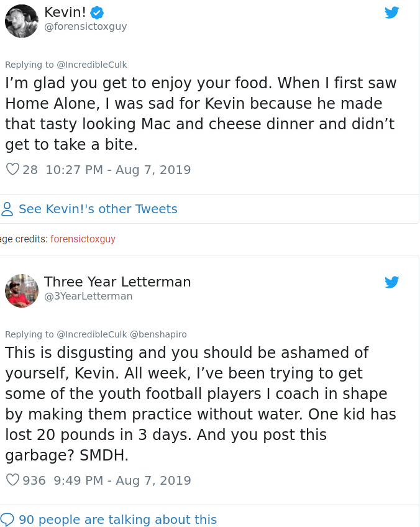Click the Mac and cheese tweet text
Image resolution: width=420 pixels, height=527 pixels.
(x=200, y=114)
